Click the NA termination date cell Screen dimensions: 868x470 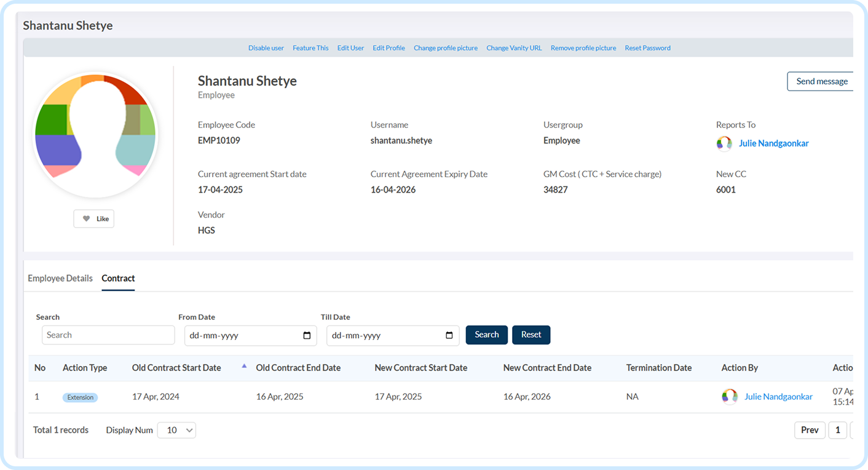coord(632,397)
